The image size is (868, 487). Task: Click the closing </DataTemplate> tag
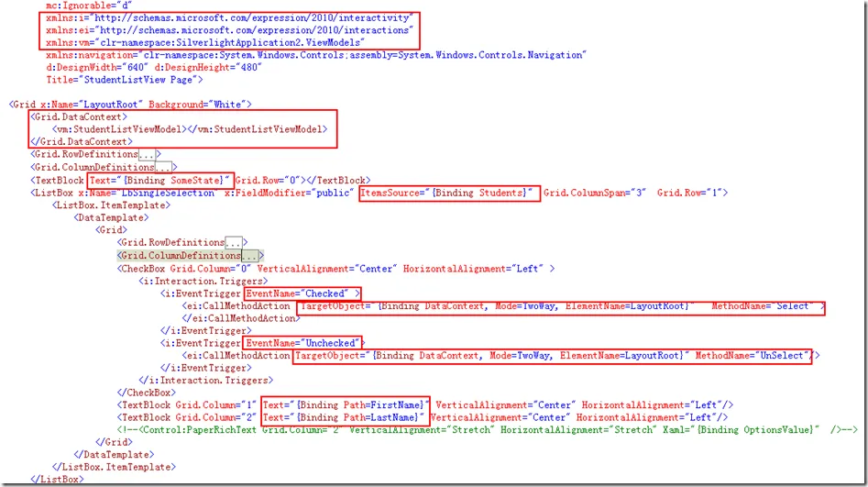coord(114,455)
